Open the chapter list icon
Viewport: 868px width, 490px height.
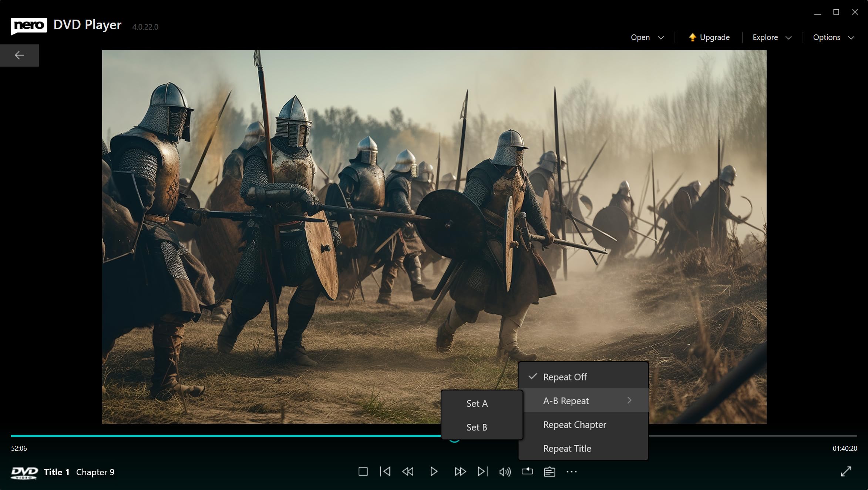[549, 472]
